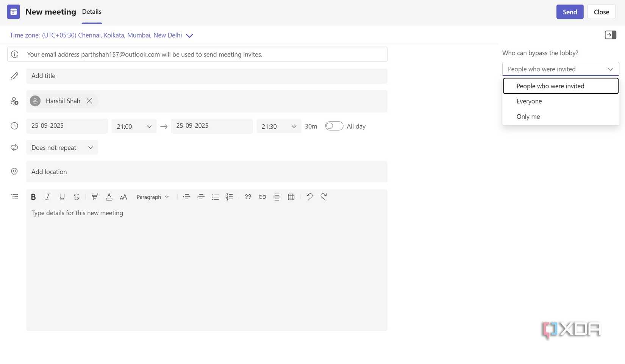Apply bold formatting in the editor

click(33, 197)
